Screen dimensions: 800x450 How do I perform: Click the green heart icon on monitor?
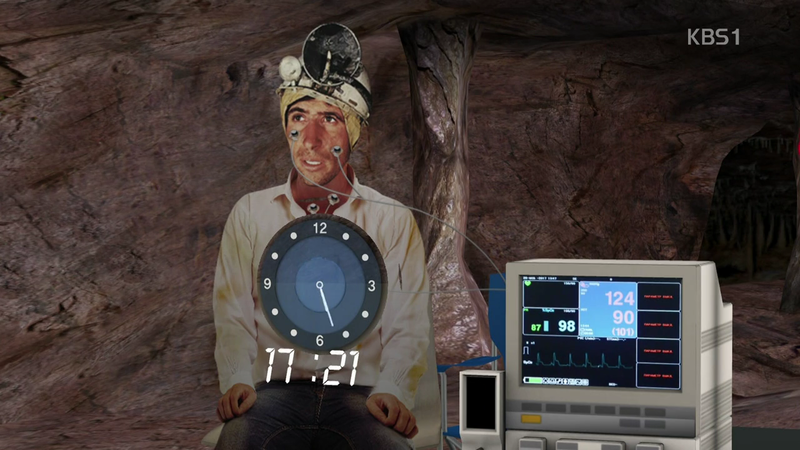pyautogui.click(x=528, y=284)
